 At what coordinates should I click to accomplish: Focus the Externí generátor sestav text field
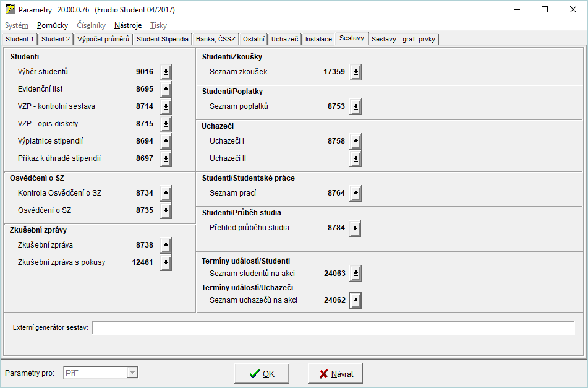(333, 327)
